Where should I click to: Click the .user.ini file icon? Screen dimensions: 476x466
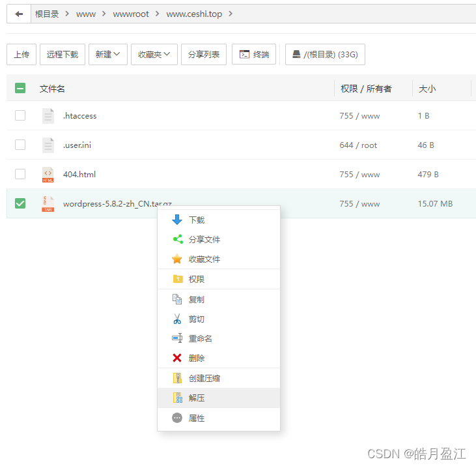tap(48, 145)
